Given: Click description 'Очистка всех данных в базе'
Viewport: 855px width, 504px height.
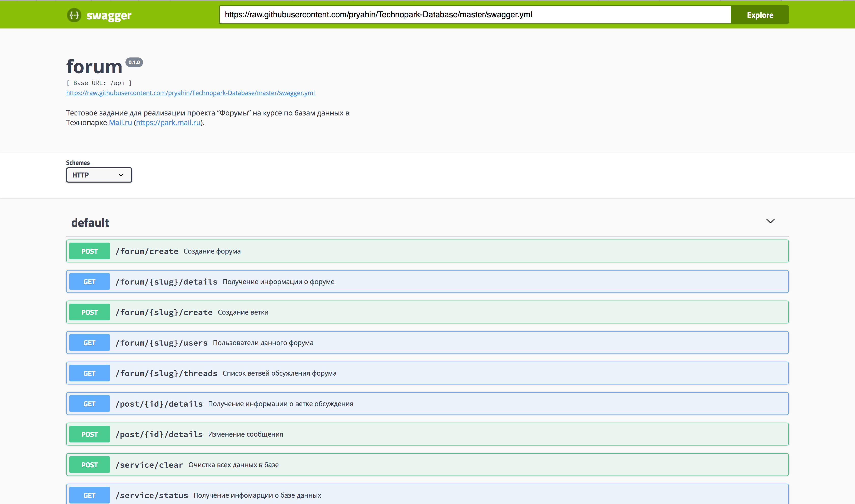Looking at the screenshot, I should tap(233, 465).
